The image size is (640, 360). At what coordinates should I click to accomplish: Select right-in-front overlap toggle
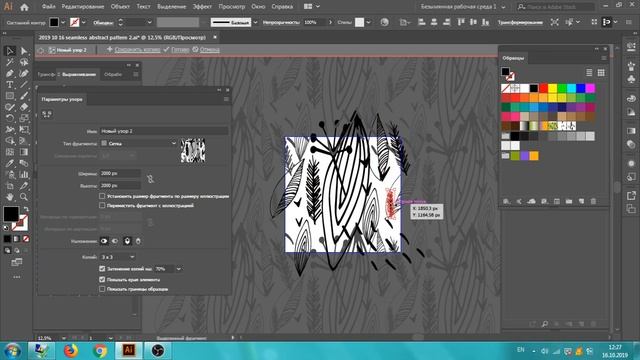115,241
